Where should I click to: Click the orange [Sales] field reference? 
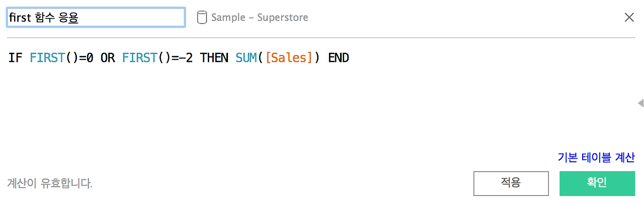(x=289, y=58)
